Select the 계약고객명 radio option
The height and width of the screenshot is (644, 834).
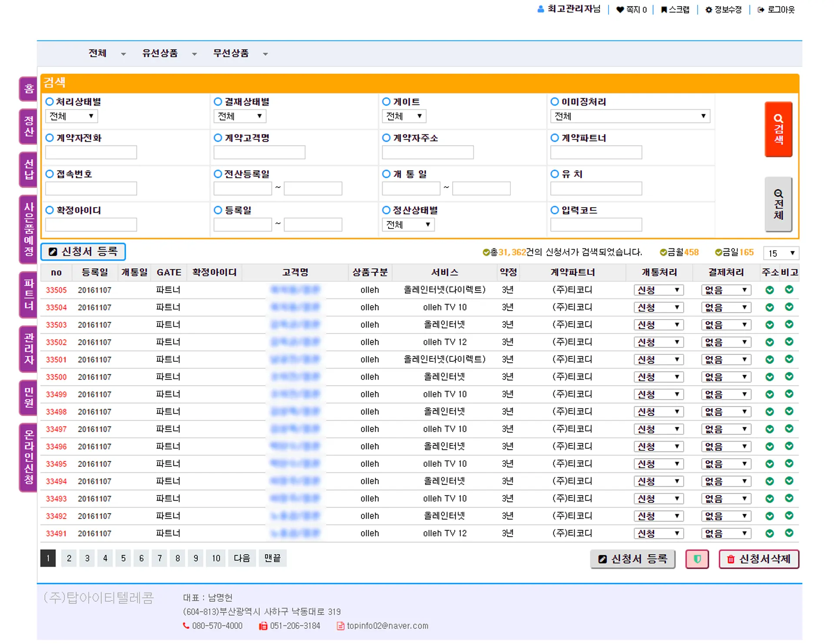[218, 138]
